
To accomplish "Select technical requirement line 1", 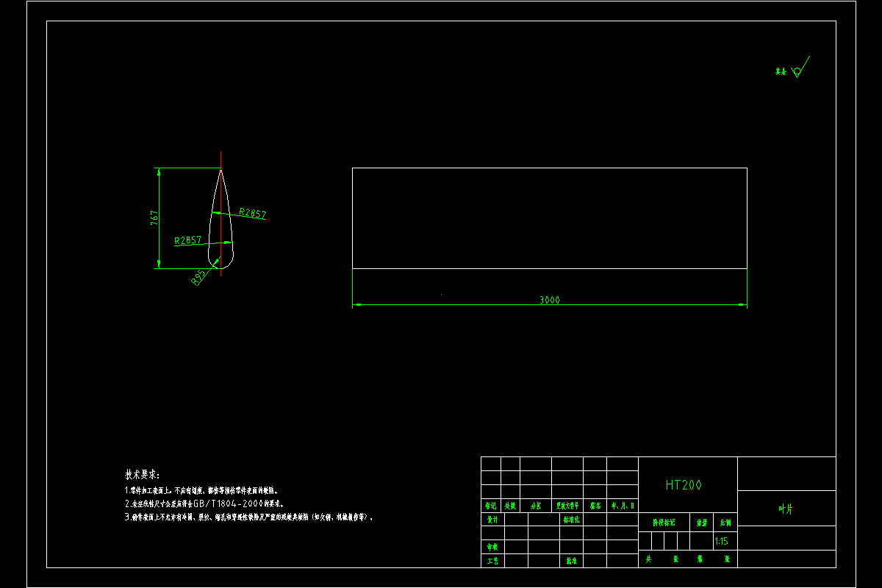I will 201,490.
